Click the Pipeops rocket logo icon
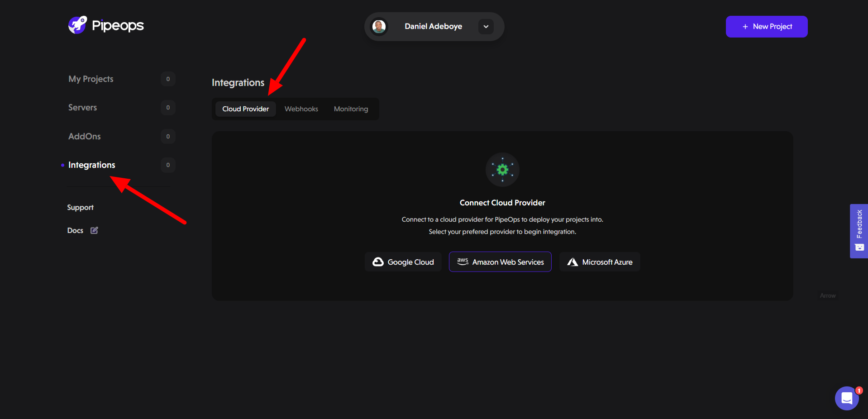This screenshot has width=868, height=419. pos(77,25)
